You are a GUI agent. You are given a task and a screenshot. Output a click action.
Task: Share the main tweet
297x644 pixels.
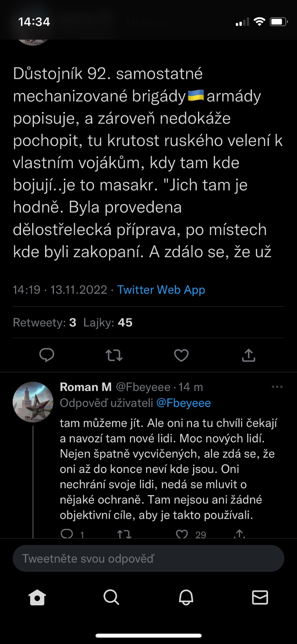[249, 355]
